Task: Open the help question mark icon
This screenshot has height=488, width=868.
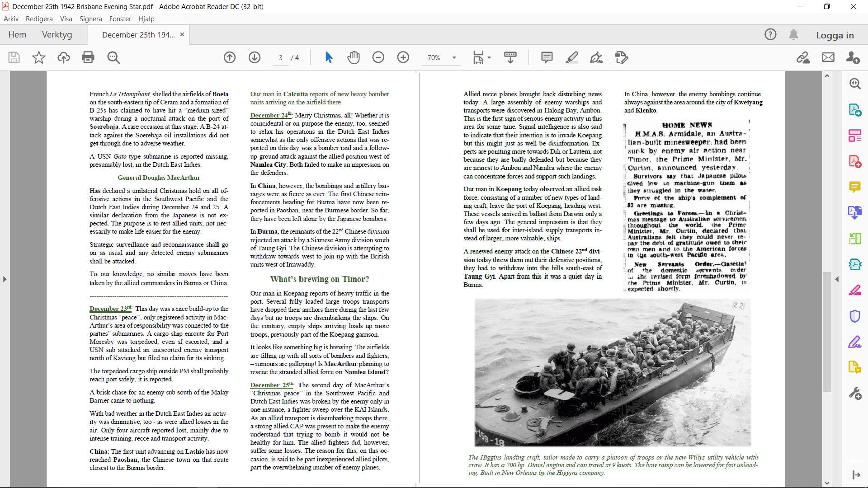Action: point(770,35)
